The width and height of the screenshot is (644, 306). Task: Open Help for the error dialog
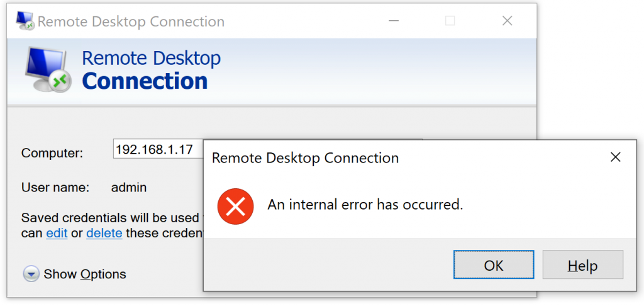point(583,265)
